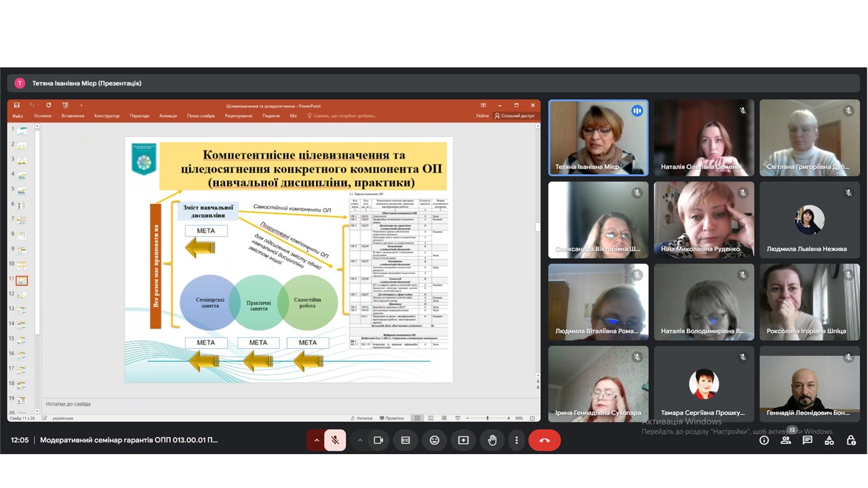Click PowerPoint zoom slider in status bar
This screenshot has width=868, height=488.
click(488, 418)
